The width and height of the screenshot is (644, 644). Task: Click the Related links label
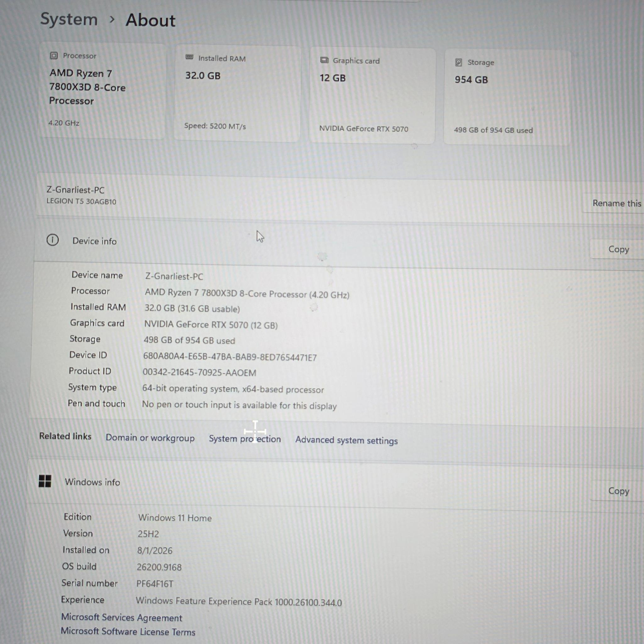[65, 436]
